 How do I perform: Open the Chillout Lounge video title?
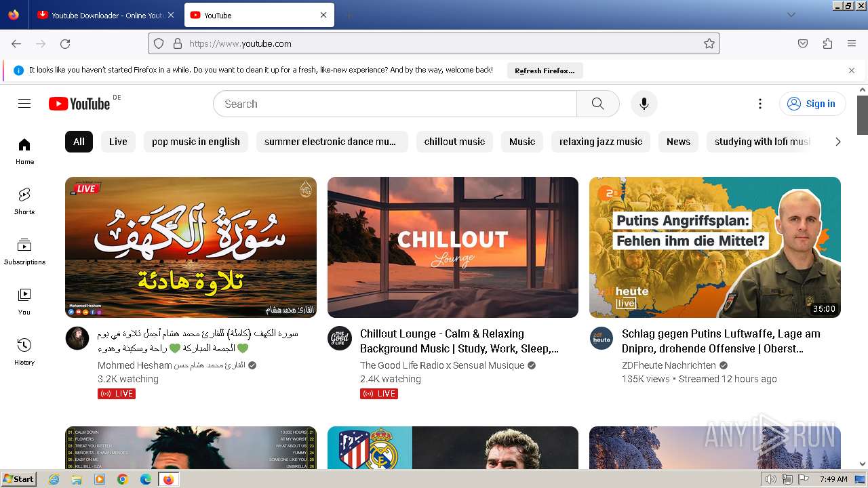click(459, 341)
